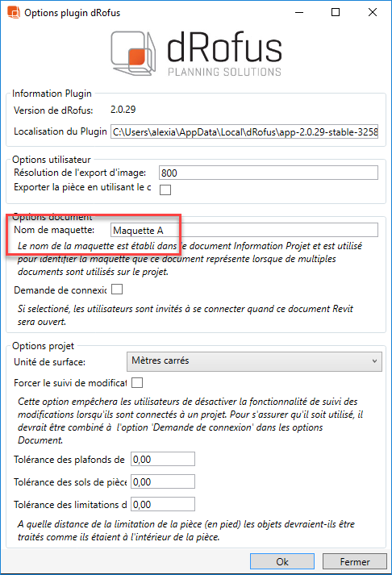Minimize the Options plugin dRofus window
This screenshot has width=392, height=575.
[x=299, y=12]
